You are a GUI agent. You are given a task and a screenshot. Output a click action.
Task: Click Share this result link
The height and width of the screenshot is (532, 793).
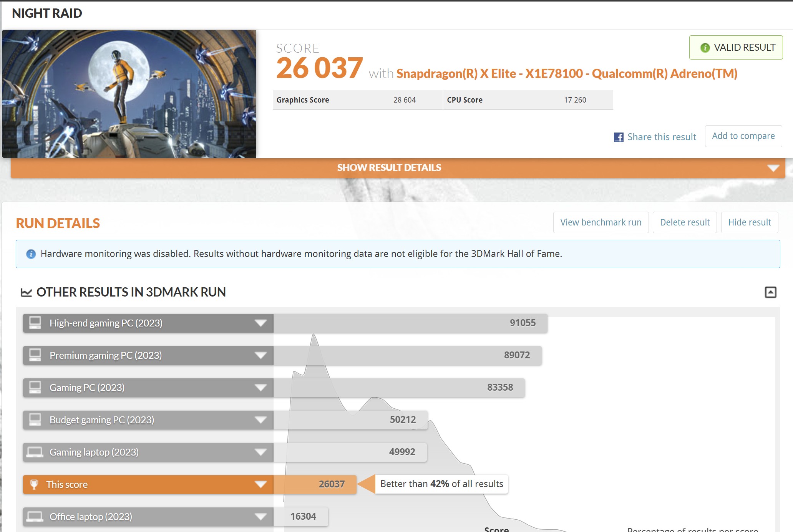click(x=662, y=137)
